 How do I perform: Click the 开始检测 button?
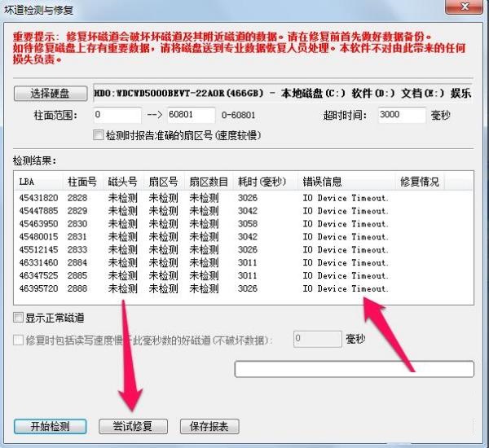pos(50,426)
